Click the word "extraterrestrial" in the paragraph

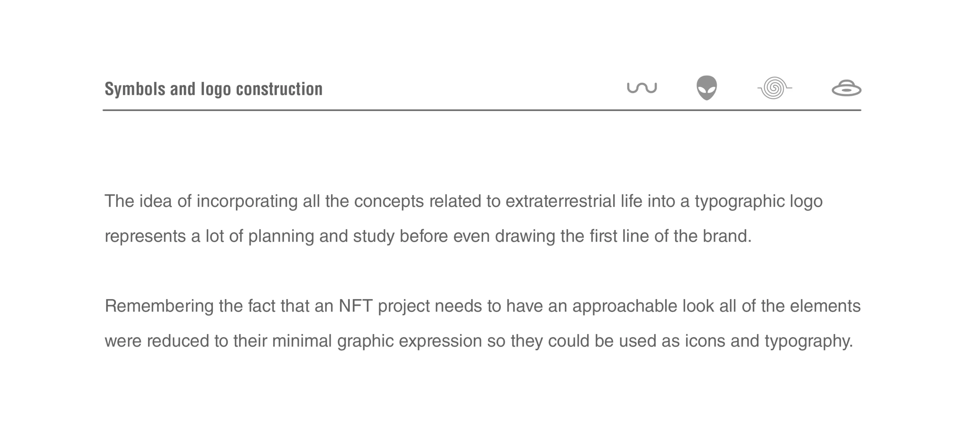coord(560,201)
